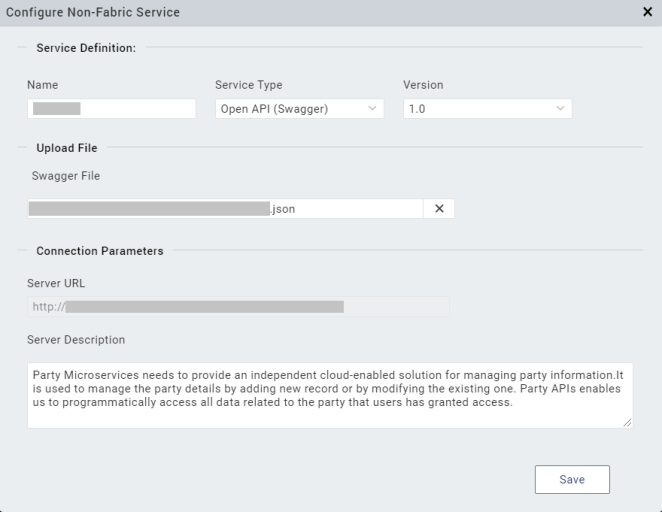Close the Configure Non-Fabric Service dialog
Viewport: 662px width, 512px height.
coord(647,12)
